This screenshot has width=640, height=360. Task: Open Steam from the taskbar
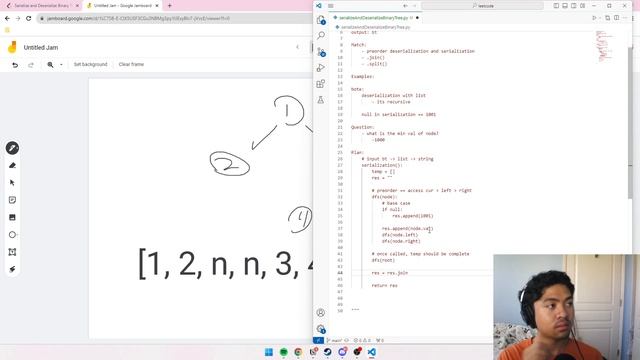point(327,352)
